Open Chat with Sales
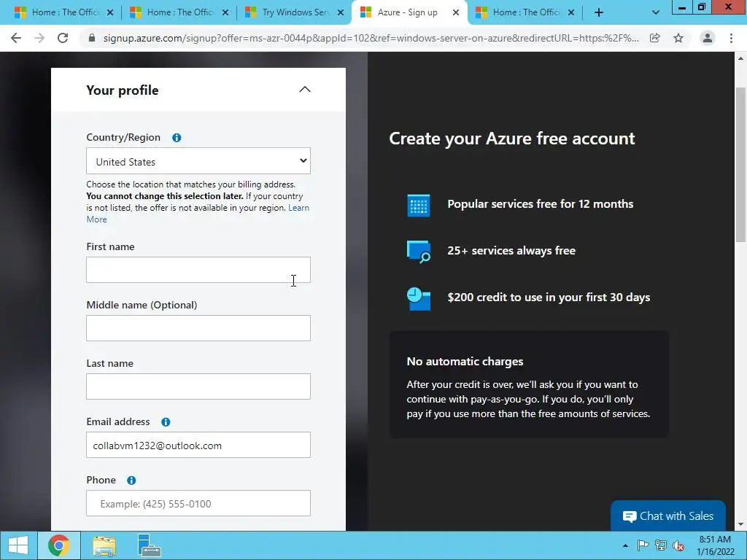 coord(668,516)
